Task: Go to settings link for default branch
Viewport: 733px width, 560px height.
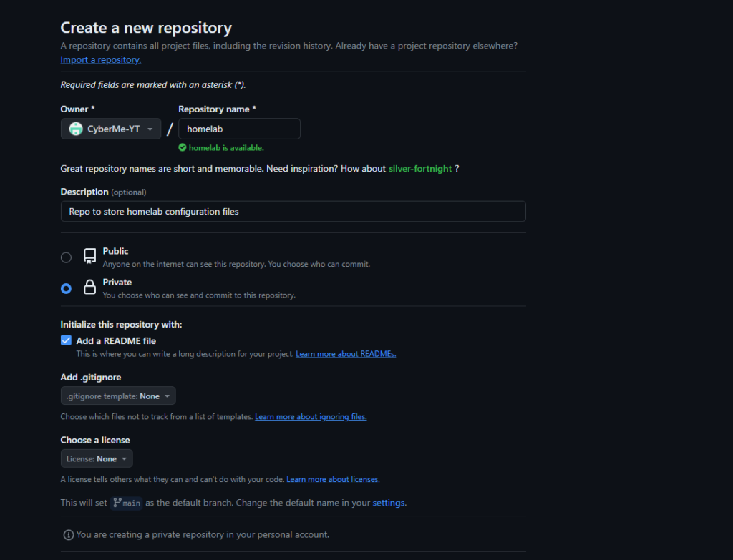Action: pyautogui.click(x=389, y=503)
